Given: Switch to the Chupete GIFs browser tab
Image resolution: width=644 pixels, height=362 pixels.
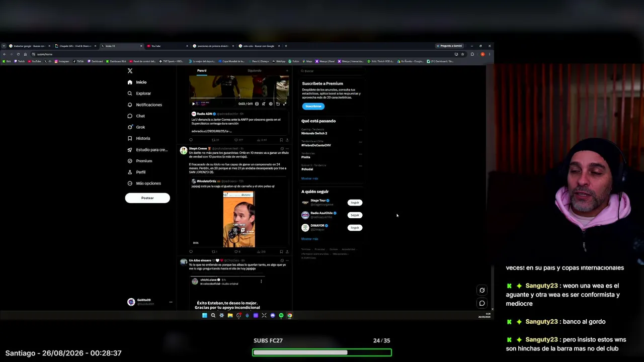Looking at the screenshot, I should tap(75, 46).
